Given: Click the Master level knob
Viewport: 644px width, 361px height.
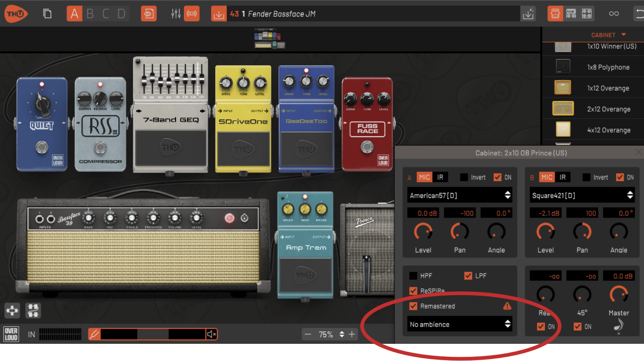Looking at the screenshot, I should click(x=619, y=294).
